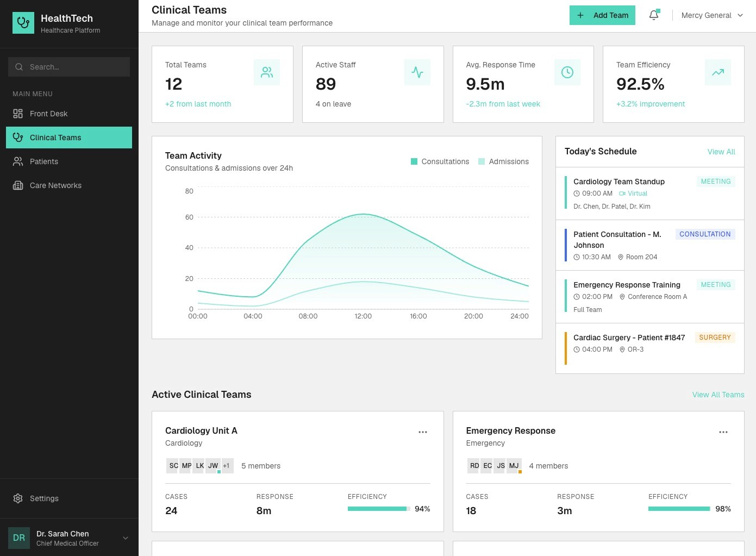The height and width of the screenshot is (556, 756).
Task: Follow the View All Teams link
Action: 718,395
